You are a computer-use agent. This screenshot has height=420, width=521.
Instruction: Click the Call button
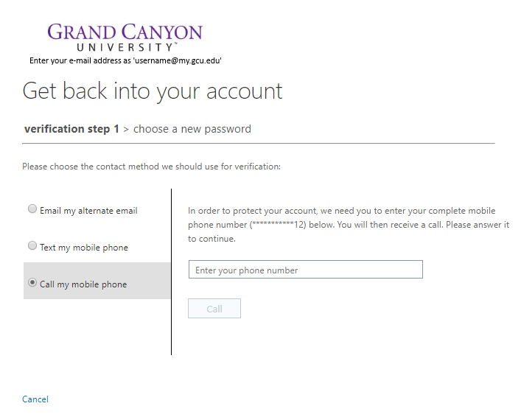pos(214,309)
